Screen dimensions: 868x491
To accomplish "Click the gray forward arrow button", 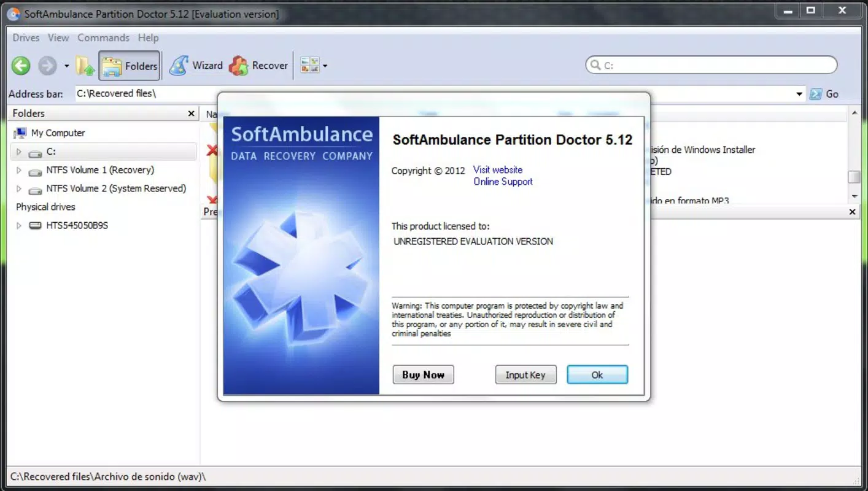I will pos(47,66).
